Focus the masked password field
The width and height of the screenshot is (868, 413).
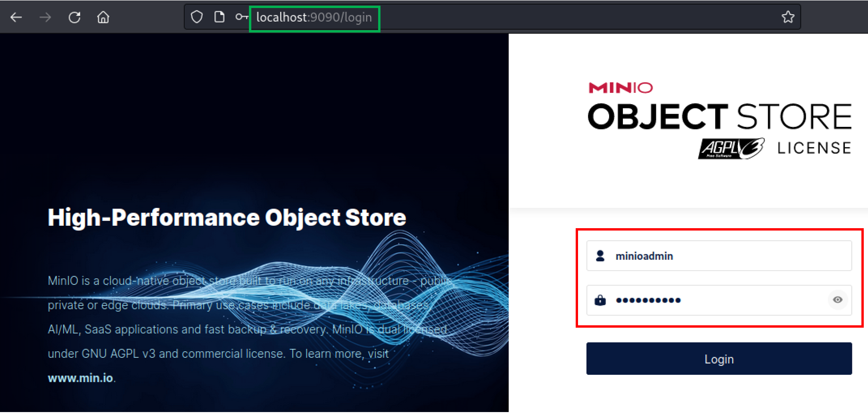click(719, 300)
